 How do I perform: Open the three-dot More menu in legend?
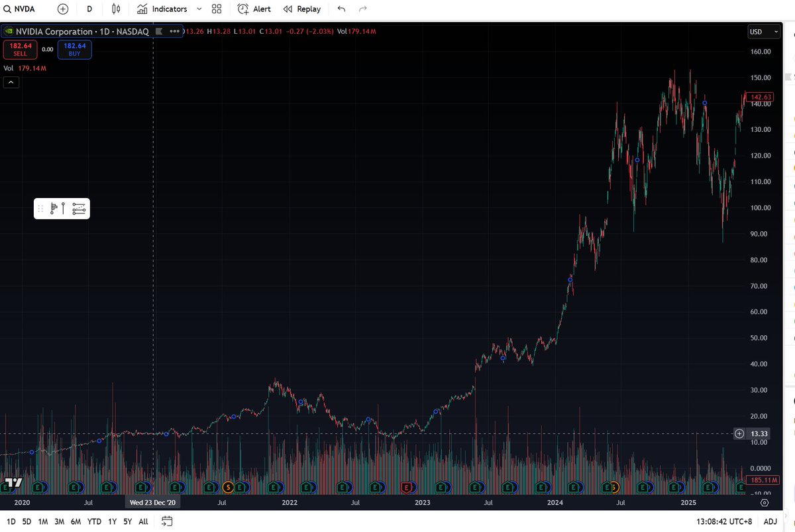point(176,31)
